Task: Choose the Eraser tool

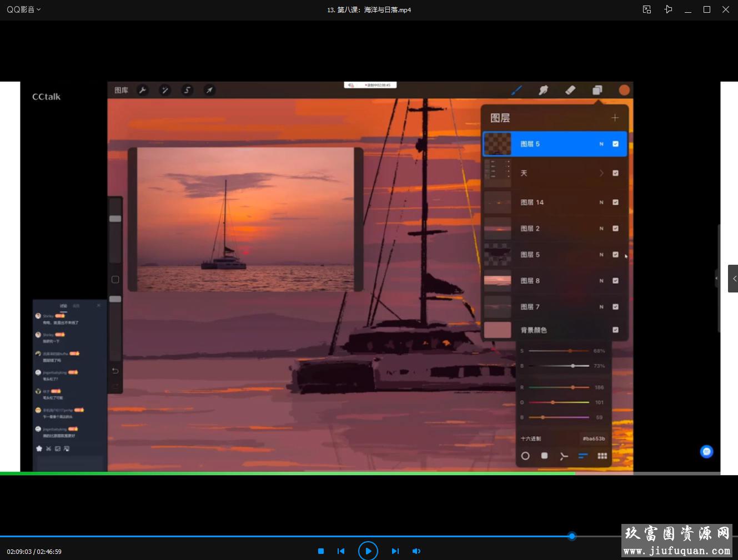Action: pos(570,90)
